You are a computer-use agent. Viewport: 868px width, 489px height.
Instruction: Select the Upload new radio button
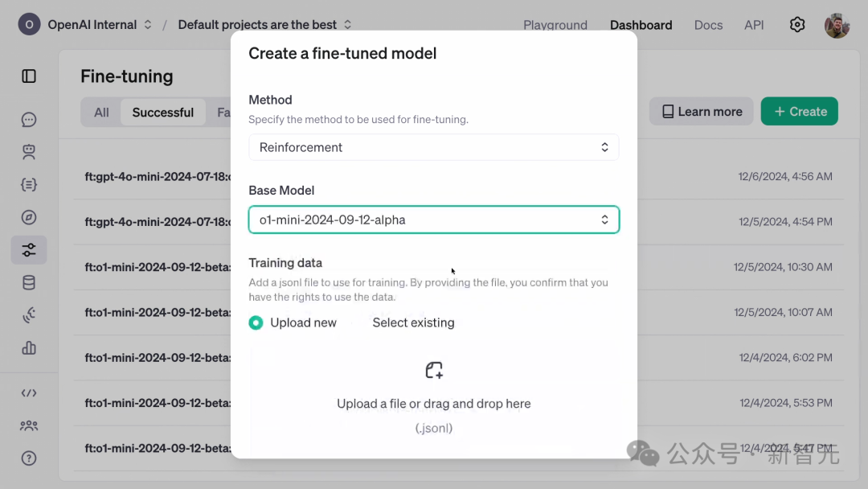[256, 323]
